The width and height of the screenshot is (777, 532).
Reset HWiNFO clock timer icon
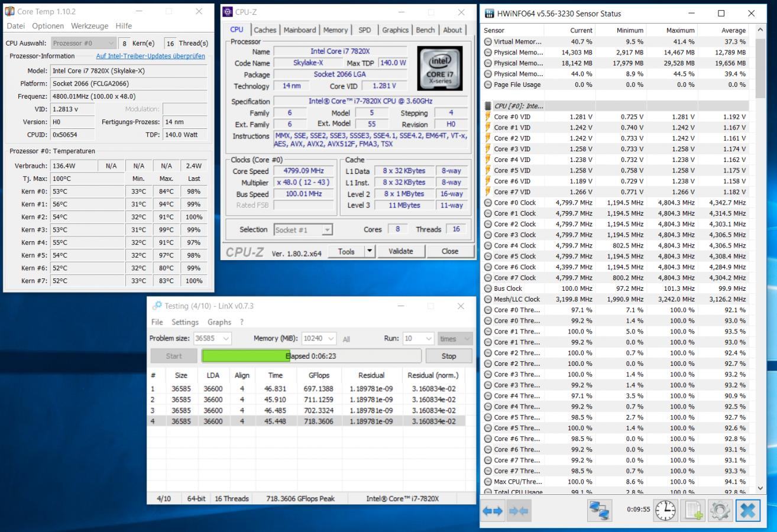(x=665, y=510)
